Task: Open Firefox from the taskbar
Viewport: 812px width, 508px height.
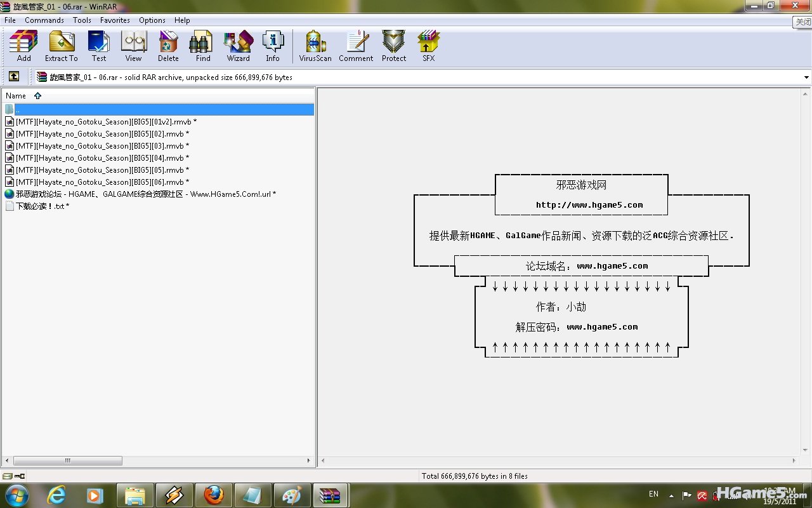Action: (214, 495)
